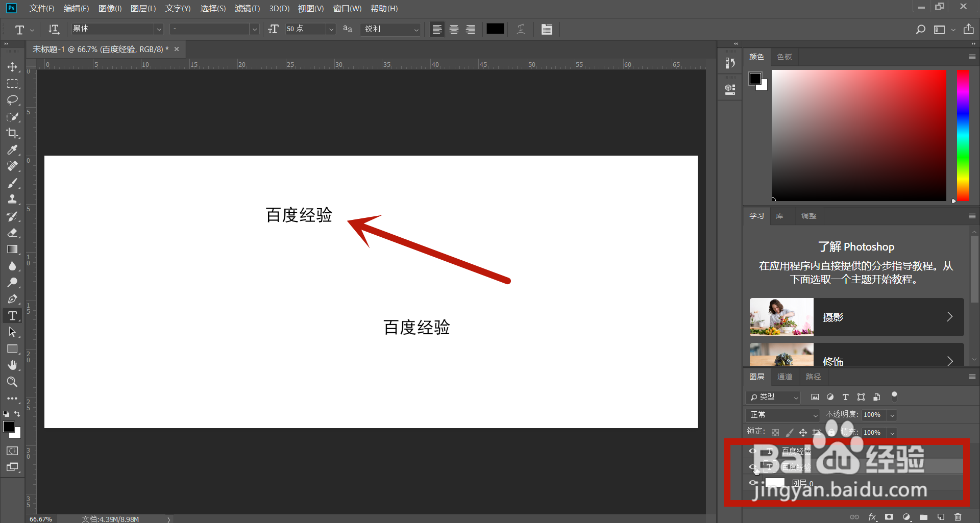Select the Horizontal Type tool in toolbox
980x523 pixels.
coord(12,316)
